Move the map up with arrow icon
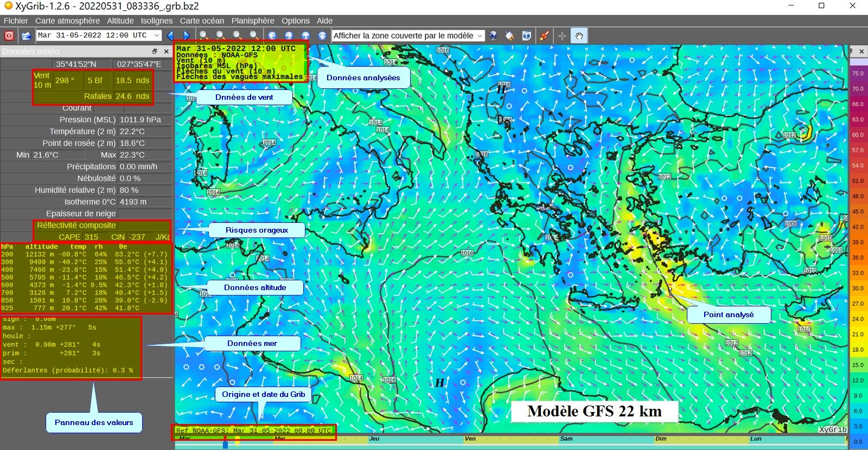This screenshot has width=868, height=450. pyautogui.click(x=306, y=36)
